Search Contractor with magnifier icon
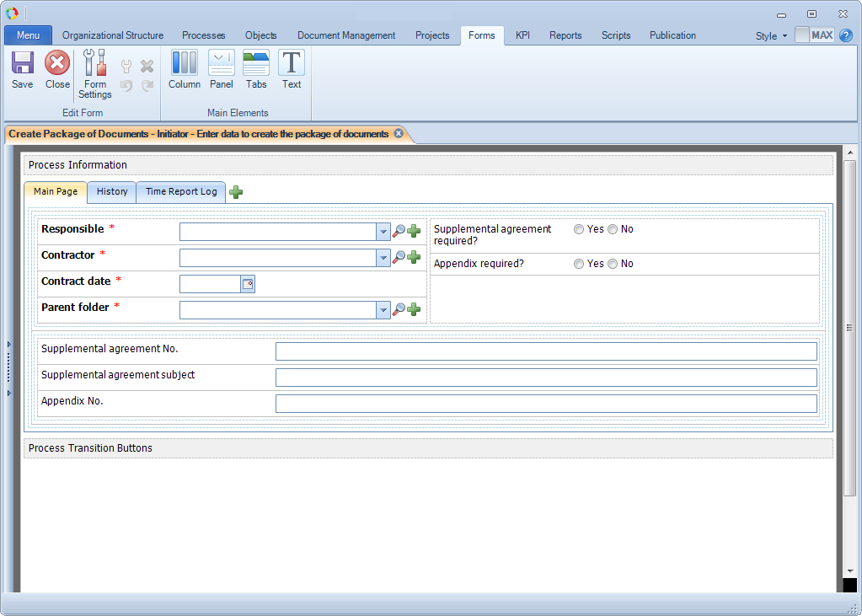The image size is (862, 616). (x=399, y=257)
